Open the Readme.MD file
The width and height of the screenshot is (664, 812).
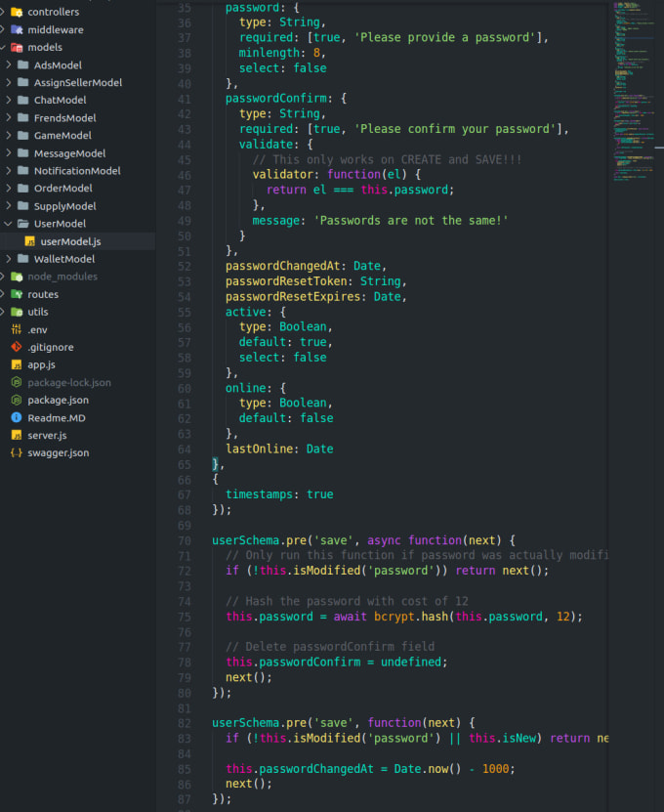[x=57, y=418]
